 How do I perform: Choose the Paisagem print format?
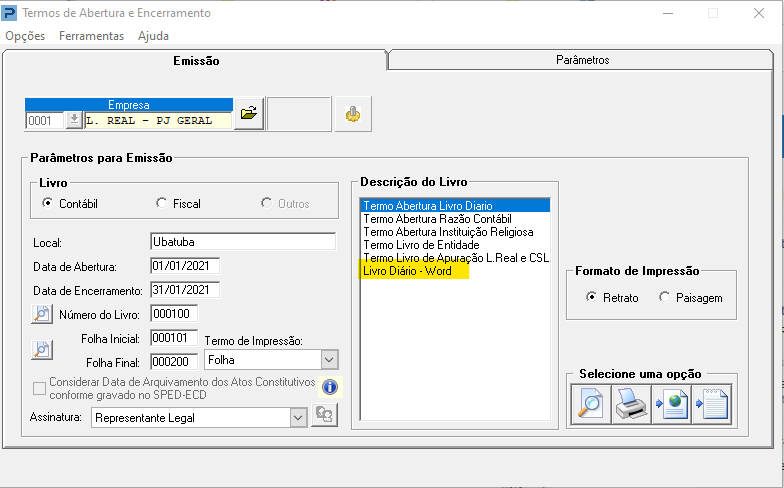click(664, 297)
